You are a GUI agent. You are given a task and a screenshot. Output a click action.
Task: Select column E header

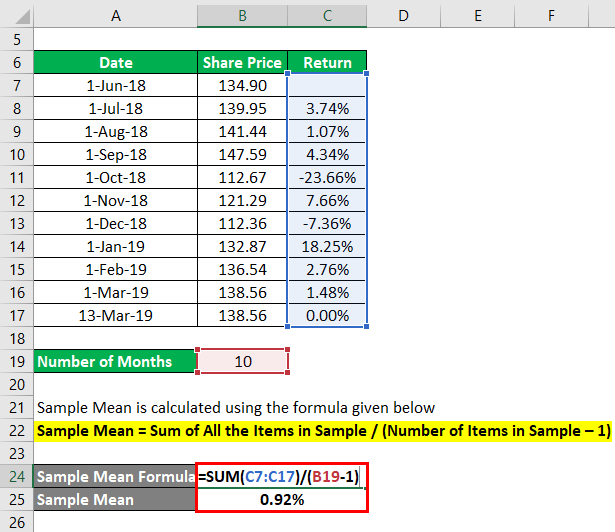[478, 16]
